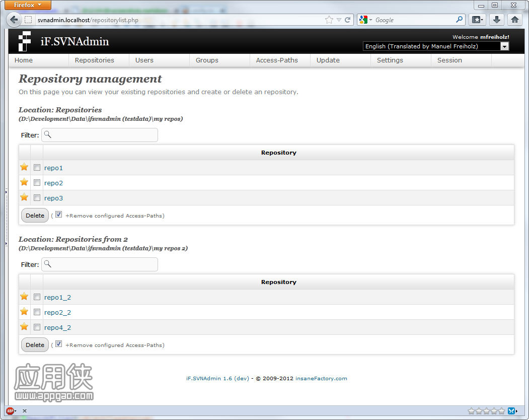Click the Google search input box
Image resolution: width=529 pixels, height=420 pixels.
pyautogui.click(x=414, y=20)
